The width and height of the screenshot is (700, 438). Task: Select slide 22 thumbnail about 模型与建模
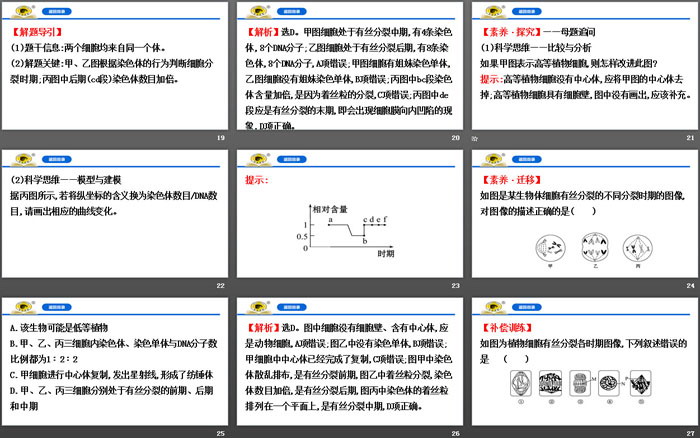(x=115, y=213)
